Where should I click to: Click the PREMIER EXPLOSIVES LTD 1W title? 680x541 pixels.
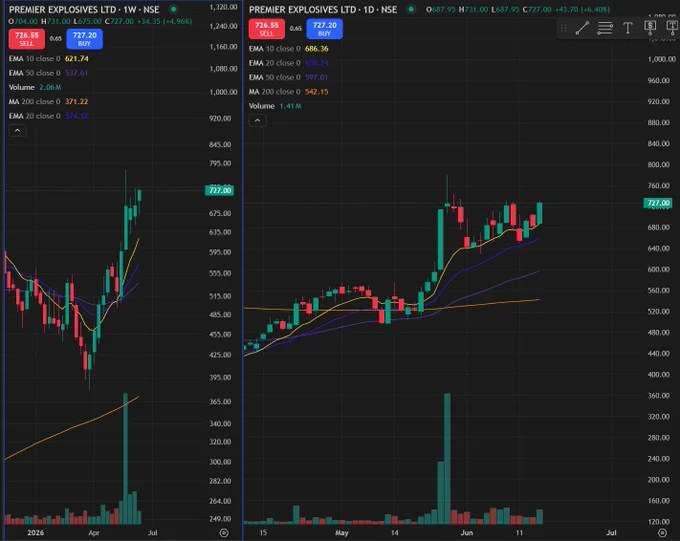pyautogui.click(x=84, y=10)
